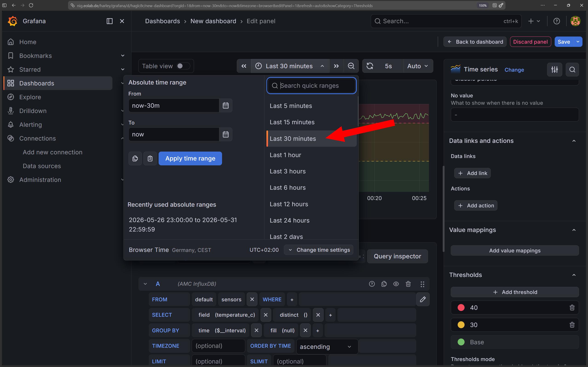Select Last 1 hour quick range
Image resolution: width=588 pixels, height=367 pixels.
[311, 155]
